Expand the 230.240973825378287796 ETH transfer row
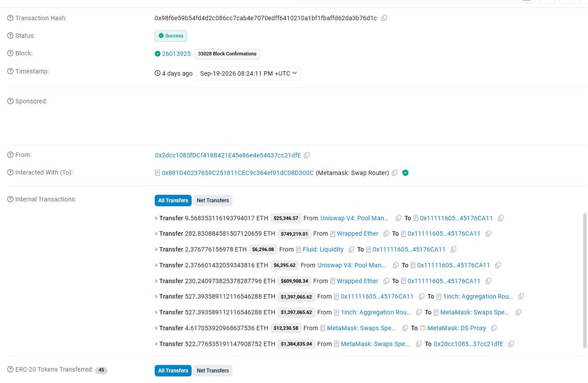The height and width of the screenshot is (383, 588). (x=156, y=281)
